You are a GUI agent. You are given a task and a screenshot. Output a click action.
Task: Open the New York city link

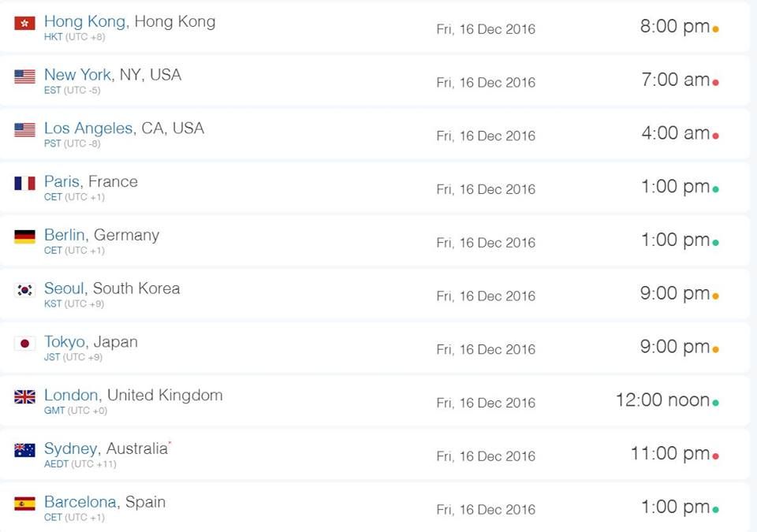[77, 75]
